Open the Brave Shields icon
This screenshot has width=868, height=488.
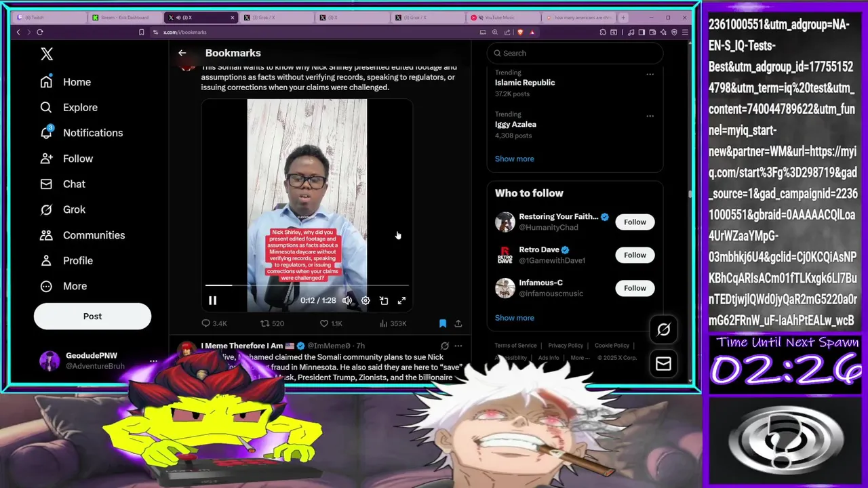tap(520, 32)
